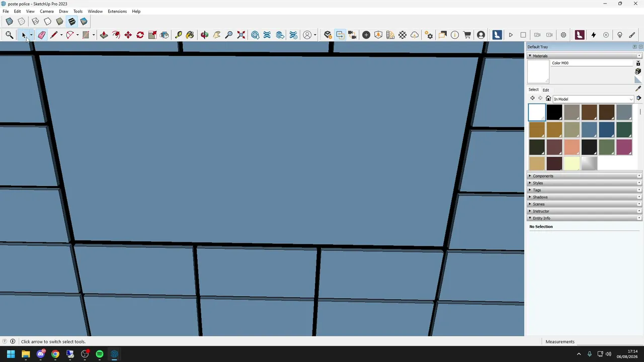
Task: Activate the Zoom magnifier tool
Action: [229, 35]
